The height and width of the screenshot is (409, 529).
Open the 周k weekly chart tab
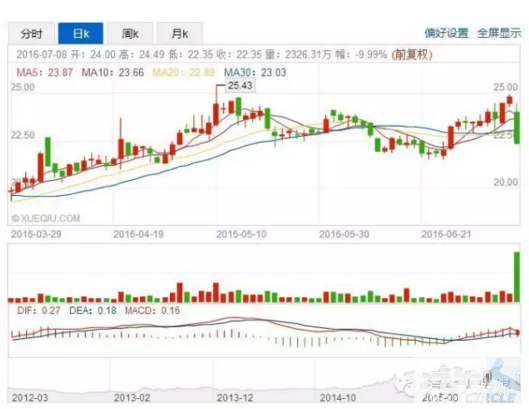click(x=130, y=33)
